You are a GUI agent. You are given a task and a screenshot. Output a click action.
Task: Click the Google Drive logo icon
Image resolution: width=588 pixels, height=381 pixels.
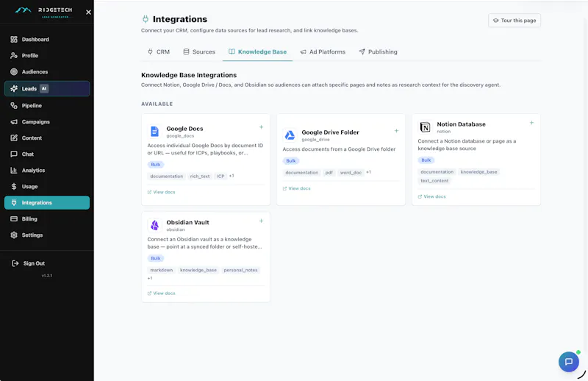290,135
